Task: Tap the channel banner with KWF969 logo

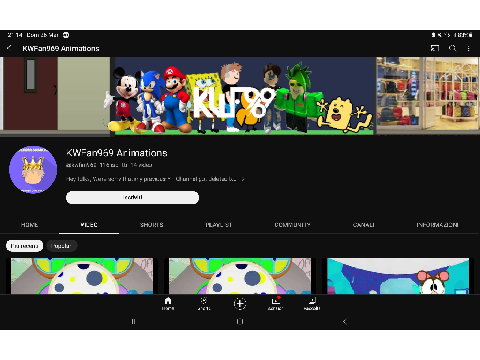Action: (x=240, y=97)
